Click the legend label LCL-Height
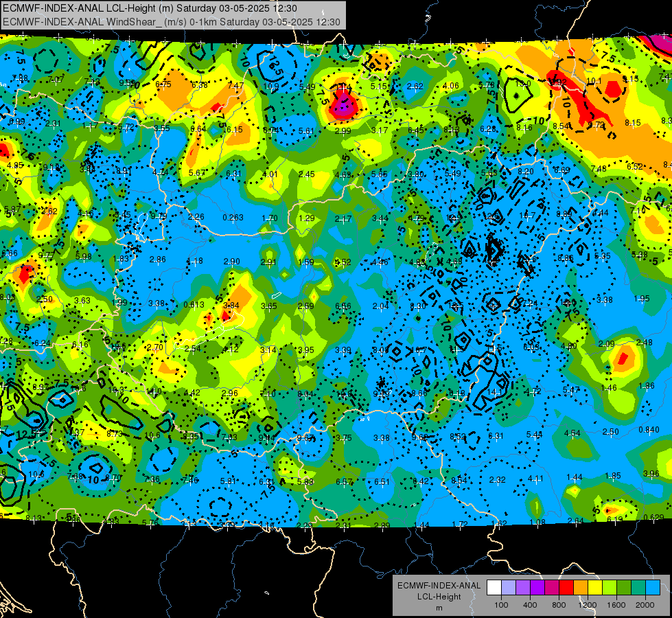Screen dimensions: 672x618 439,597
